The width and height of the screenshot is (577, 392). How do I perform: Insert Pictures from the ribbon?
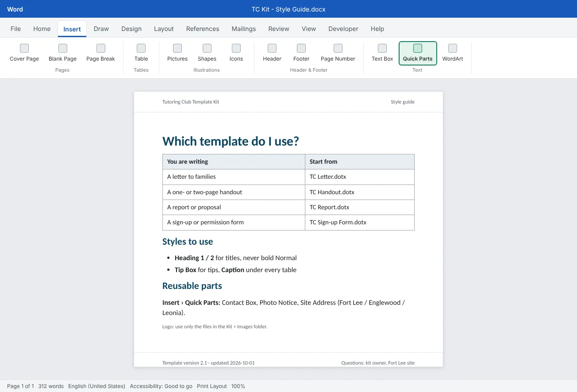pos(177,53)
